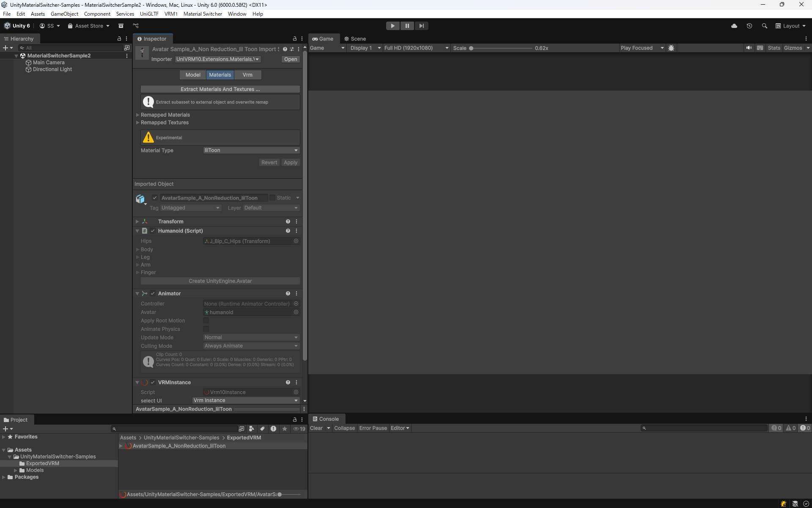Switch to the Scene tab
Screen dimensions: 812x508
[355, 39]
